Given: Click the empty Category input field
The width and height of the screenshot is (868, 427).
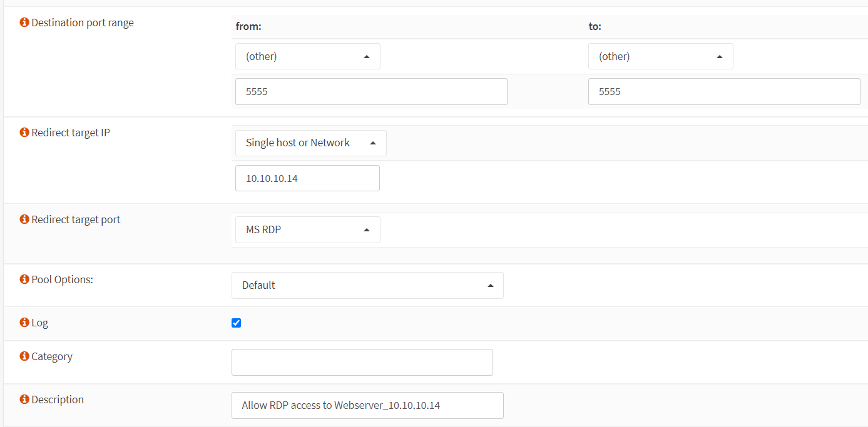Looking at the screenshot, I should (x=362, y=362).
